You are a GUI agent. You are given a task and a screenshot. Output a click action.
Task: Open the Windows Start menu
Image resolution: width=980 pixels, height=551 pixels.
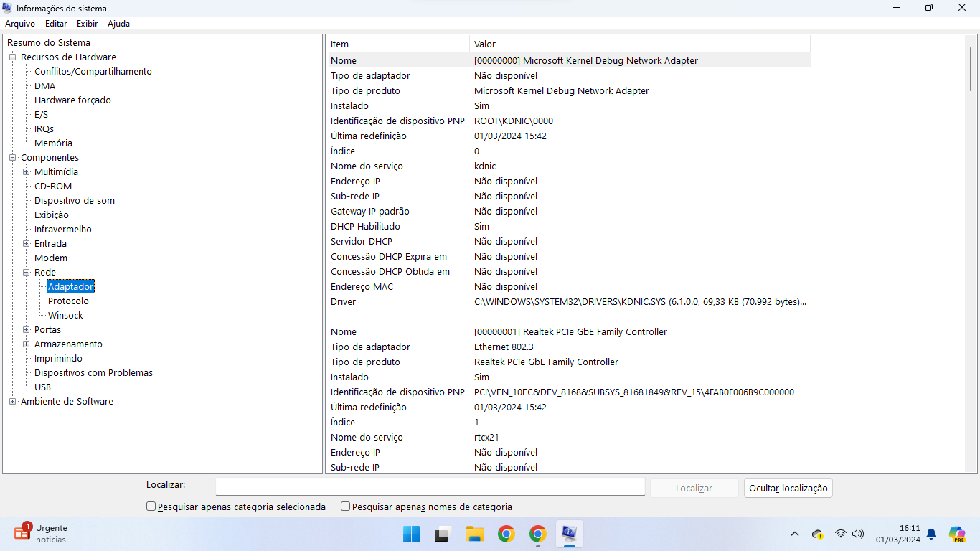412,534
